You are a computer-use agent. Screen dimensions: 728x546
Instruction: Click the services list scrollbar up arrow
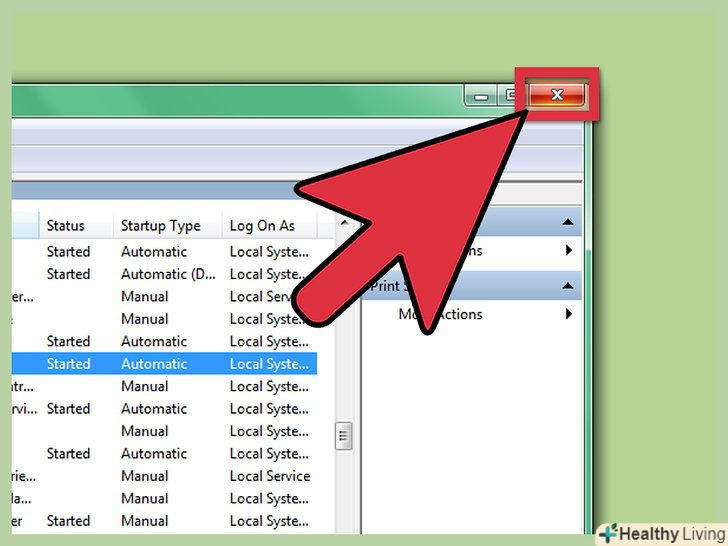pos(344,223)
